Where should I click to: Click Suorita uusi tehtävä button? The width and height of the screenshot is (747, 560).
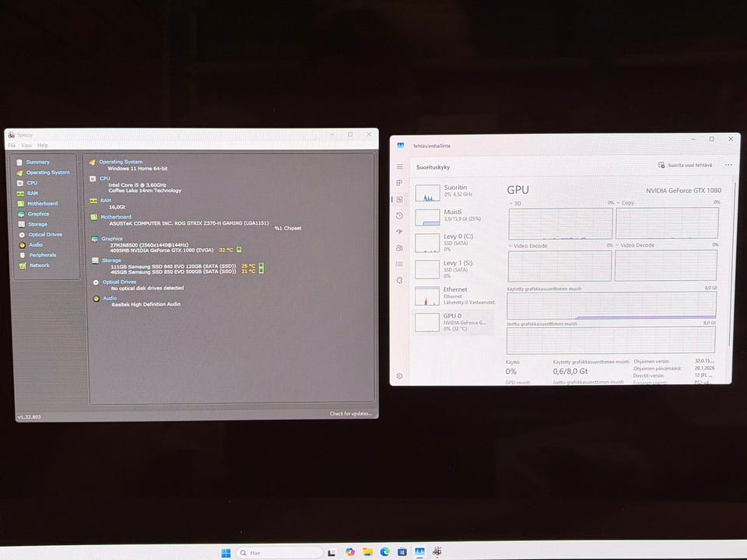coord(685,165)
